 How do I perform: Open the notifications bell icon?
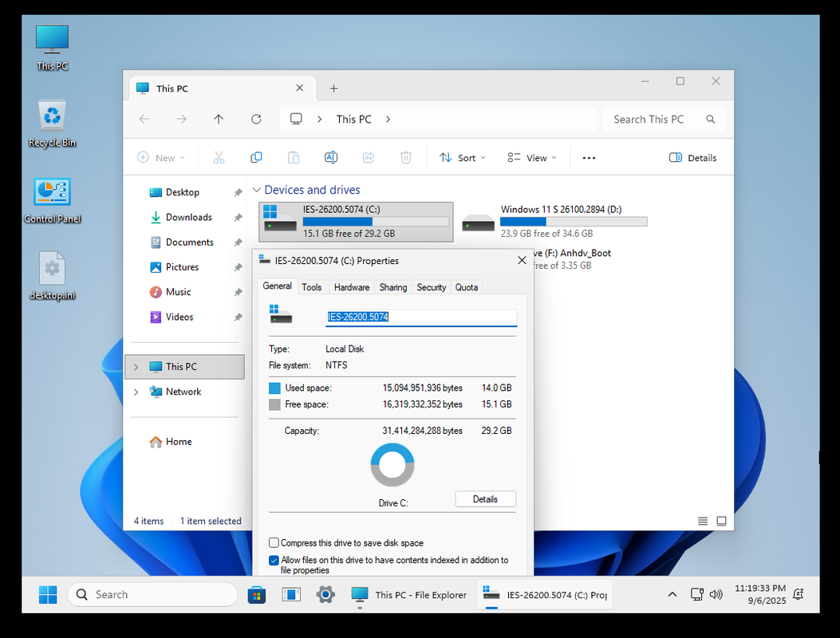[799, 594]
